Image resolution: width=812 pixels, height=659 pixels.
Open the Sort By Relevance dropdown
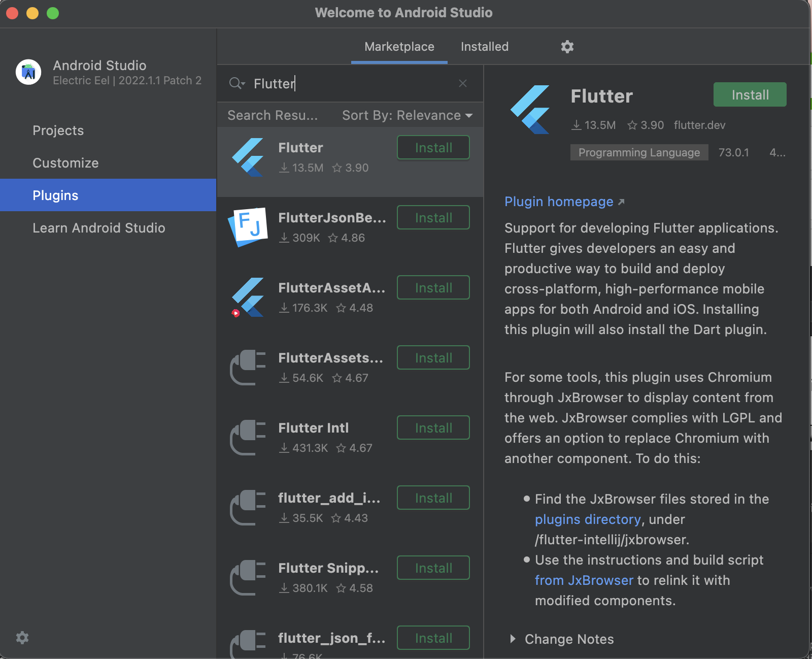[407, 115]
